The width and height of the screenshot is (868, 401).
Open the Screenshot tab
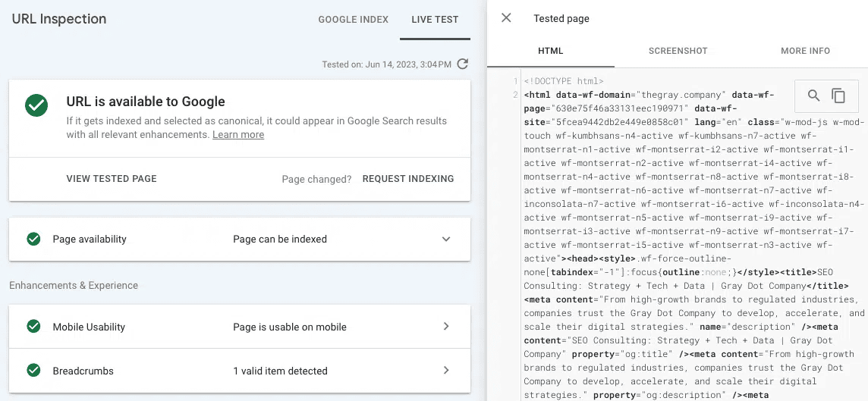pos(678,51)
